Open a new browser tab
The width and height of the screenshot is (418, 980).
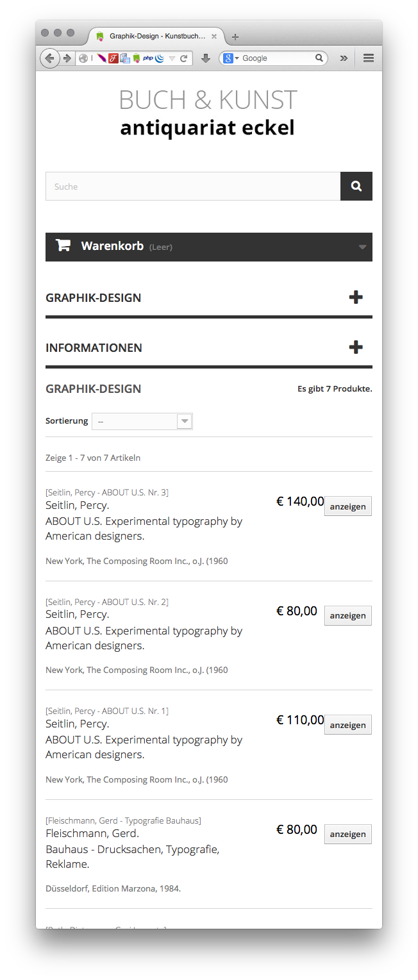pos(235,37)
